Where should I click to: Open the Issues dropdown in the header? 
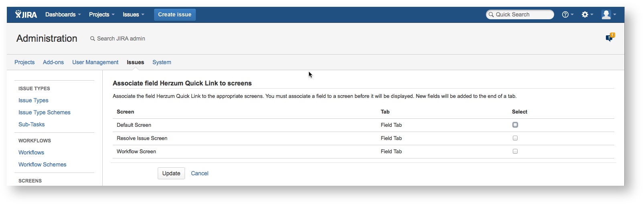click(x=133, y=14)
